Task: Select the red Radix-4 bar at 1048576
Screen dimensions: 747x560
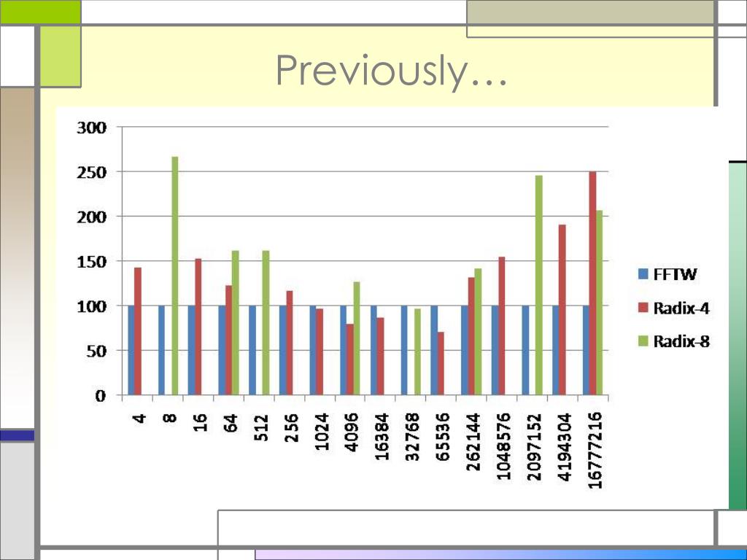Action: coord(502,326)
